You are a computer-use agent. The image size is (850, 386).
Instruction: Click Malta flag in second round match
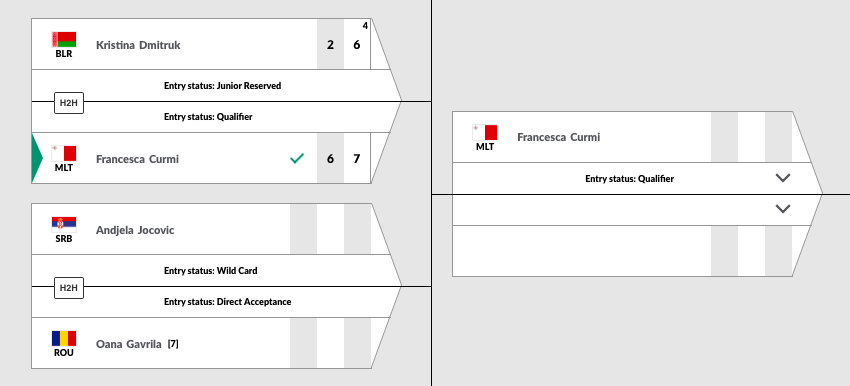[485, 133]
